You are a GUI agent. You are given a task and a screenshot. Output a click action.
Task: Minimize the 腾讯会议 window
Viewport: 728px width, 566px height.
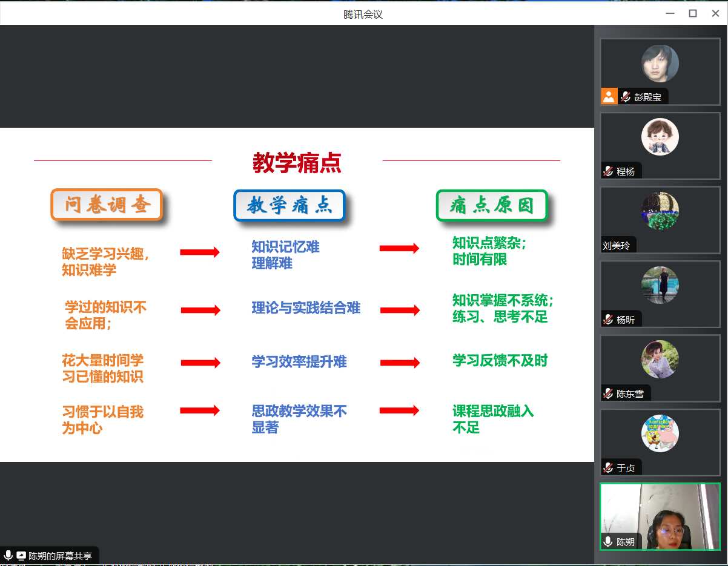670,13
